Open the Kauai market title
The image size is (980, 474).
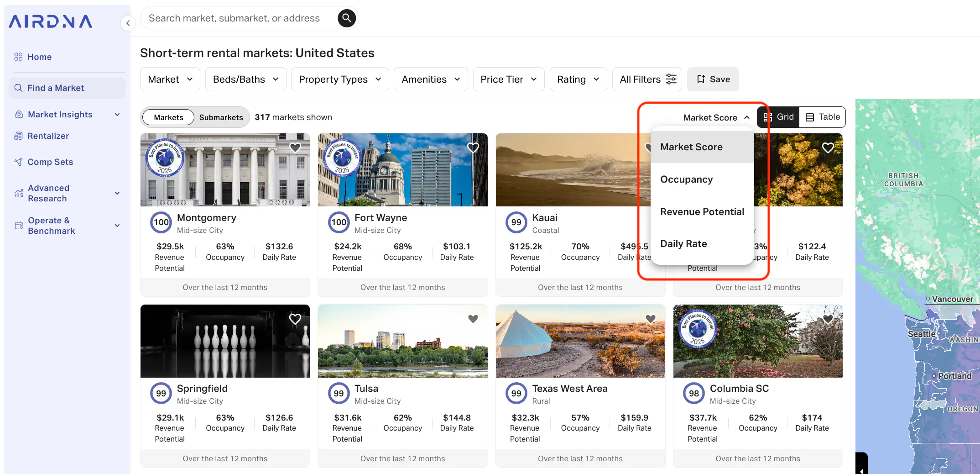coord(545,218)
